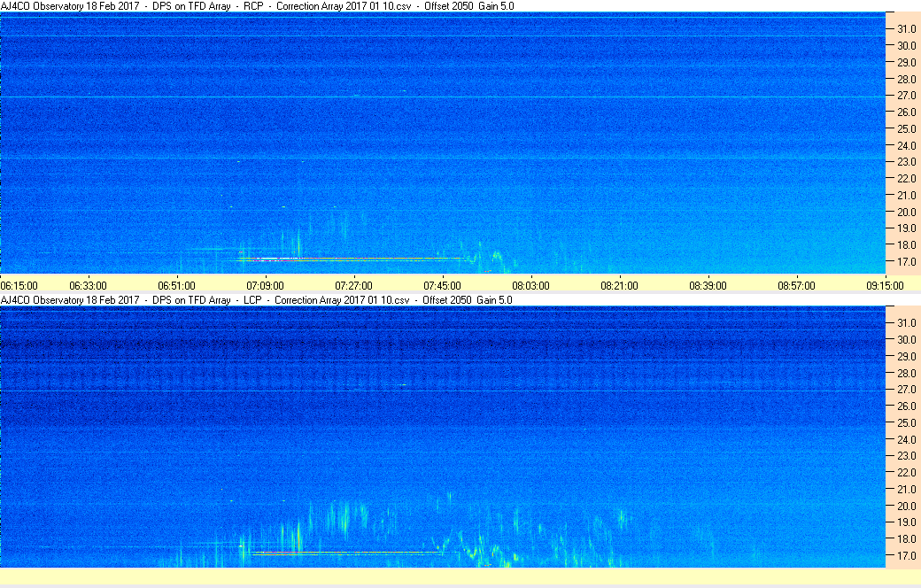
Task: Click the 30.0 frequency label on RCP plot
Action: 906,45
